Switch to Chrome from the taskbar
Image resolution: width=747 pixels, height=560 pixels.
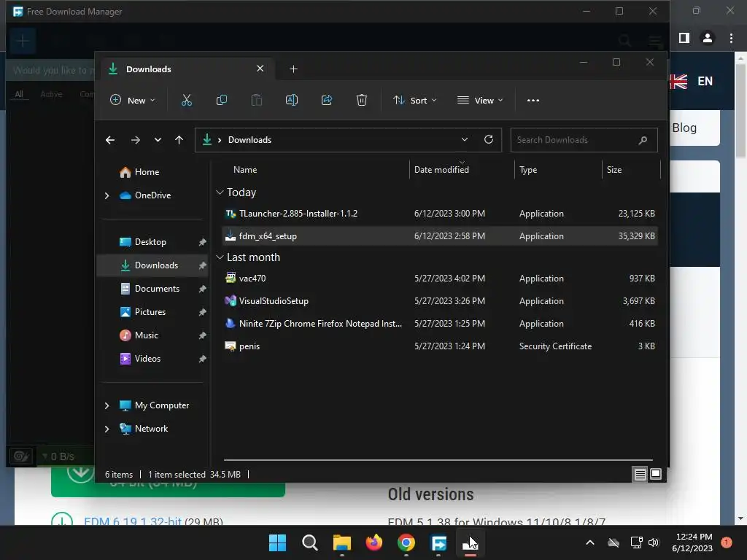tap(406, 542)
